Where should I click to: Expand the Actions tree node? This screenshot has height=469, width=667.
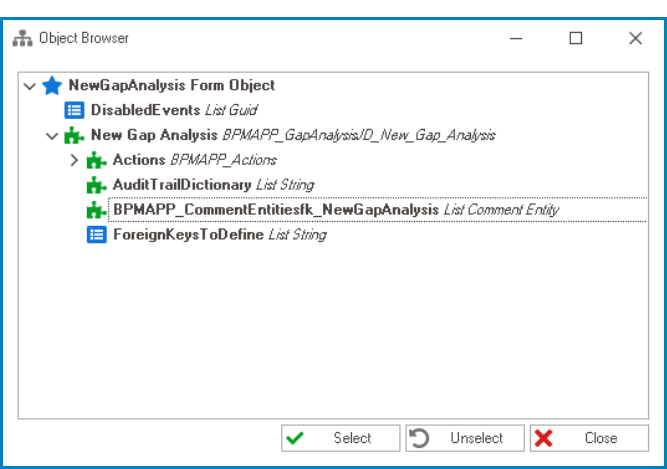73,161
